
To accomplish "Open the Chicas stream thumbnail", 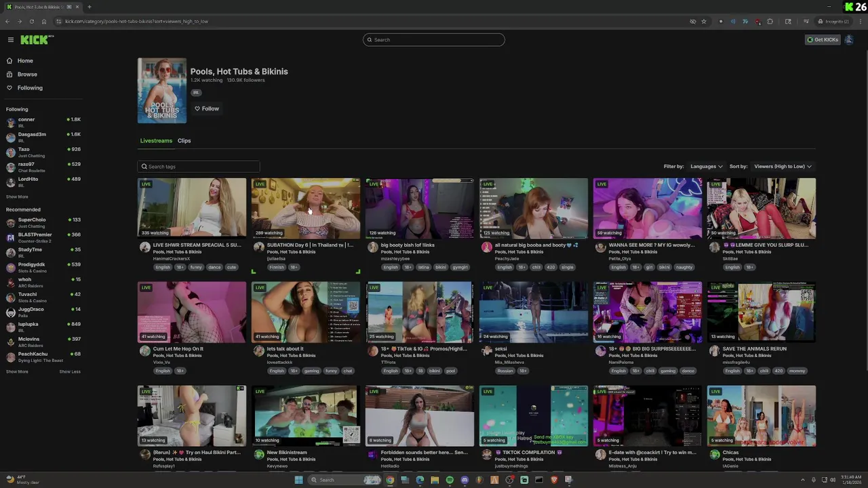I will coord(762,415).
